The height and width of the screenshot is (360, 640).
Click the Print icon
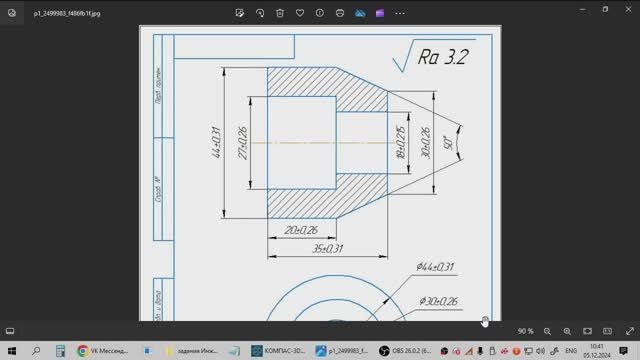coord(340,13)
